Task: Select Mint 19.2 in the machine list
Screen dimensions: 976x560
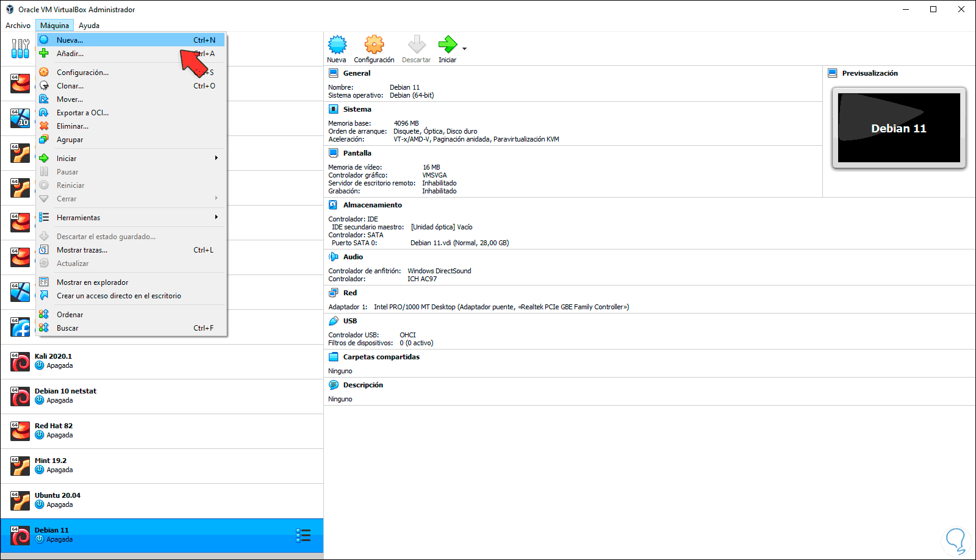Action: (x=162, y=466)
